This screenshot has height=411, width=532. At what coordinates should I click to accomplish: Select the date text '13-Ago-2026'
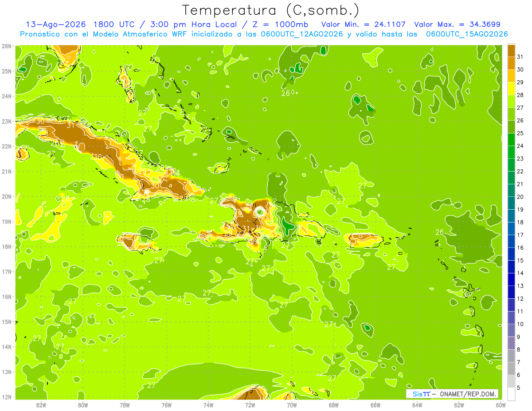[x=55, y=25]
